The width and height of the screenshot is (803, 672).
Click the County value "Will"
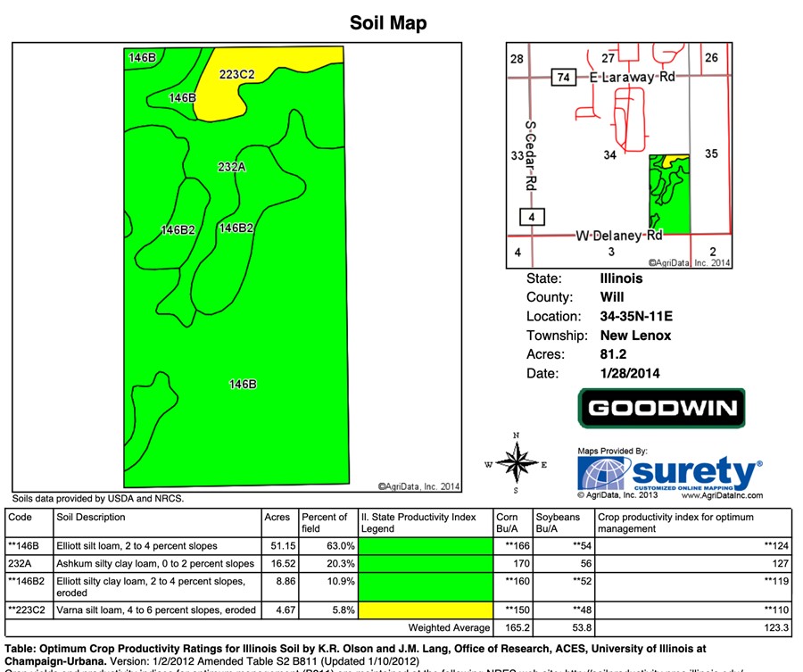(612, 297)
